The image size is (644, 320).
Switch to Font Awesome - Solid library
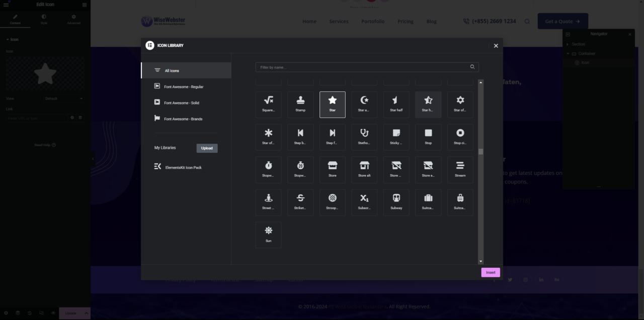pyautogui.click(x=181, y=103)
